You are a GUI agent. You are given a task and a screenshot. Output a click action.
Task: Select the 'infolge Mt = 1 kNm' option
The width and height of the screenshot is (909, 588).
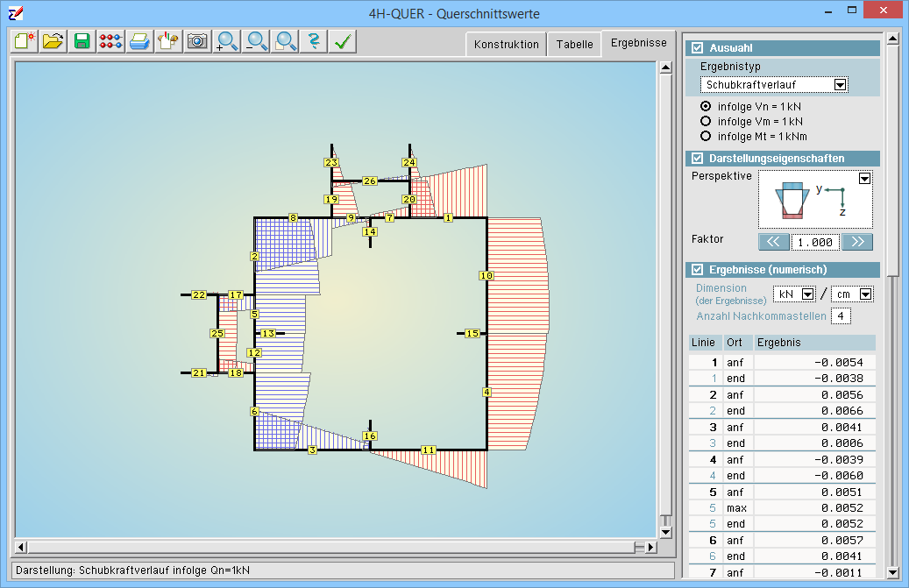(706, 136)
